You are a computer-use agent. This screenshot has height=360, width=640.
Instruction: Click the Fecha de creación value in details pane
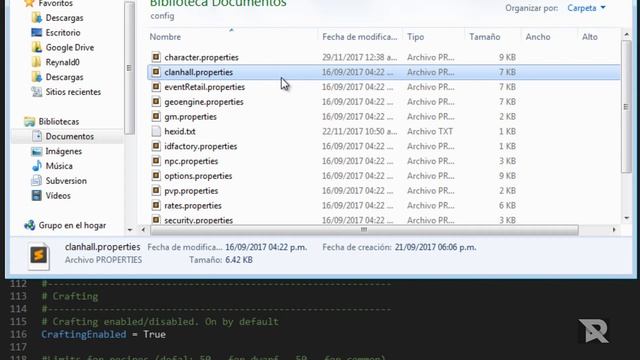coord(435,247)
